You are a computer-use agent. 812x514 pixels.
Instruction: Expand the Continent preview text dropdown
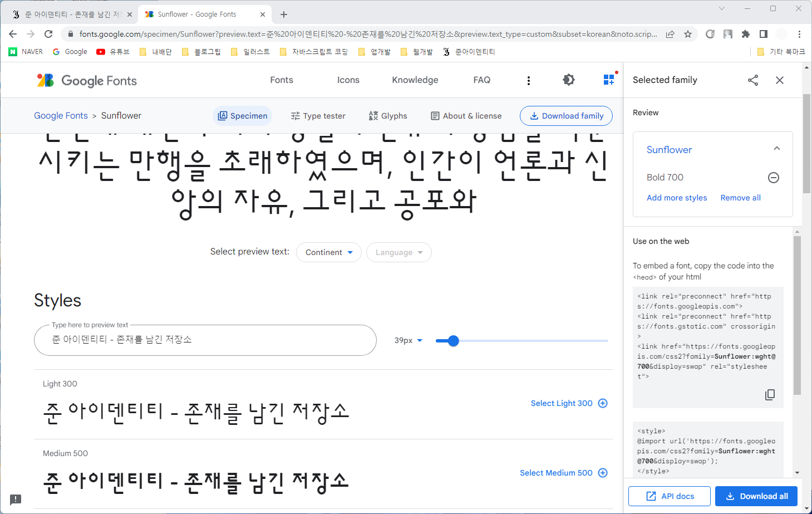(x=329, y=252)
